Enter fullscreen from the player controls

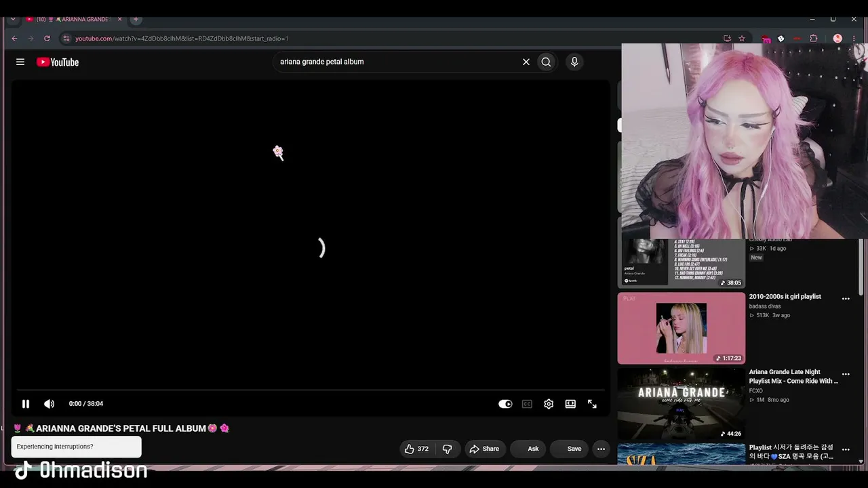(x=592, y=404)
